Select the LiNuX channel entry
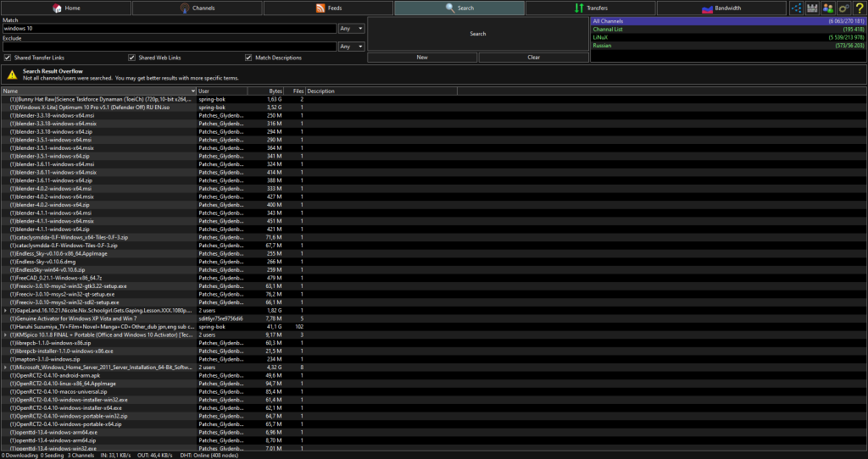 728,37
